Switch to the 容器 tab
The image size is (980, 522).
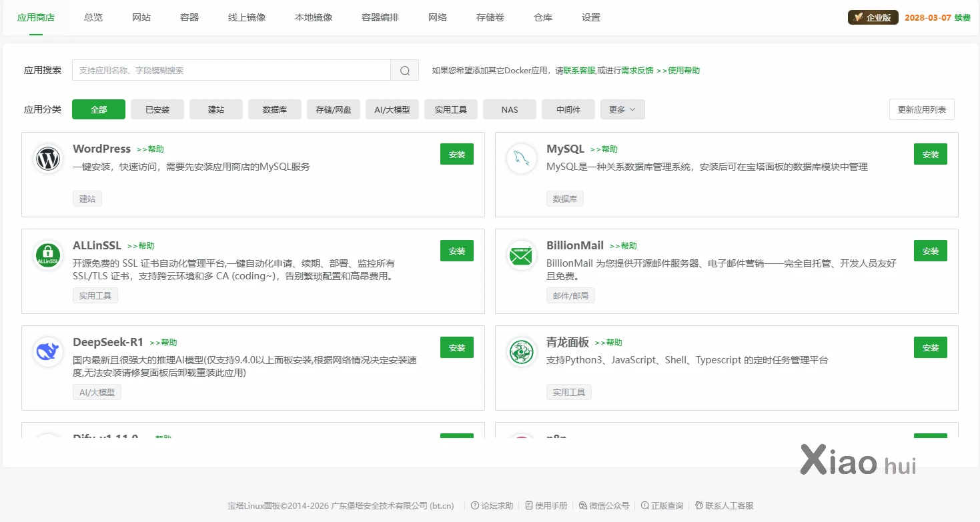coord(189,18)
